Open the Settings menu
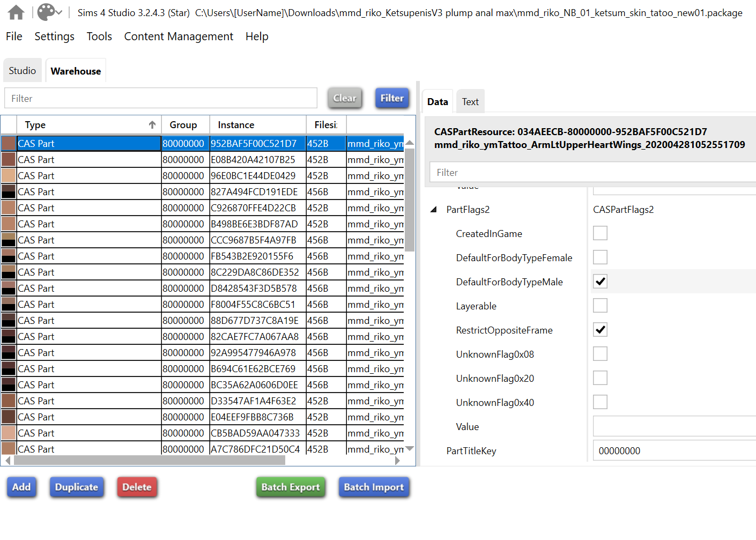 tap(54, 36)
